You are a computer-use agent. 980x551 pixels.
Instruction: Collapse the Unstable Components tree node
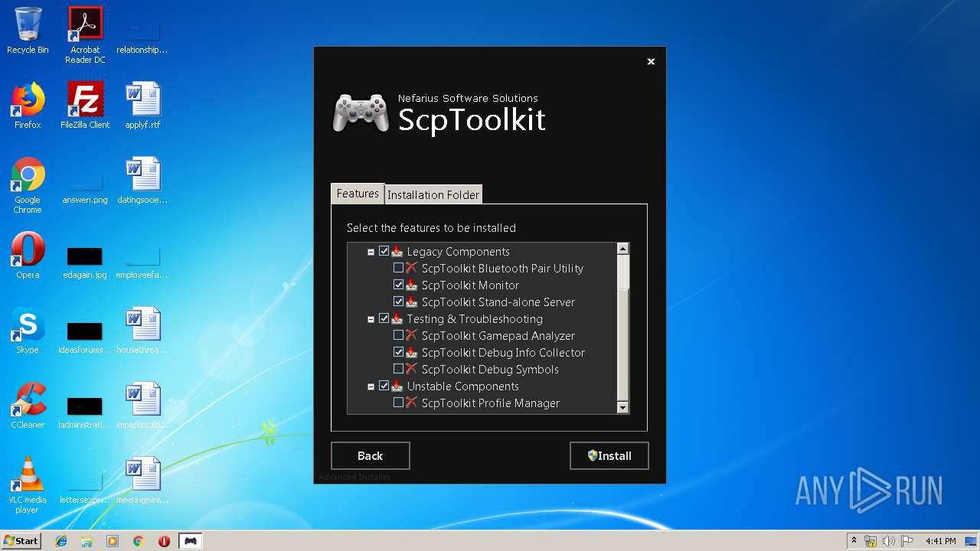371,386
